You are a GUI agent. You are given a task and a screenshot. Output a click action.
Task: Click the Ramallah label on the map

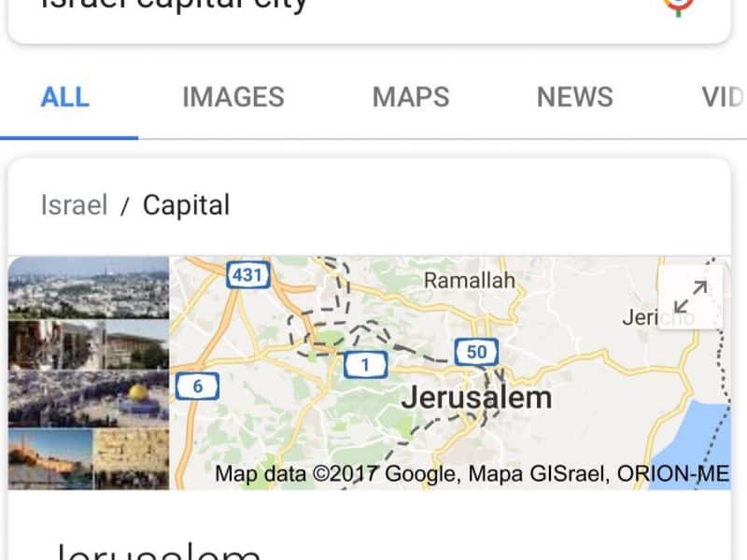[470, 281]
